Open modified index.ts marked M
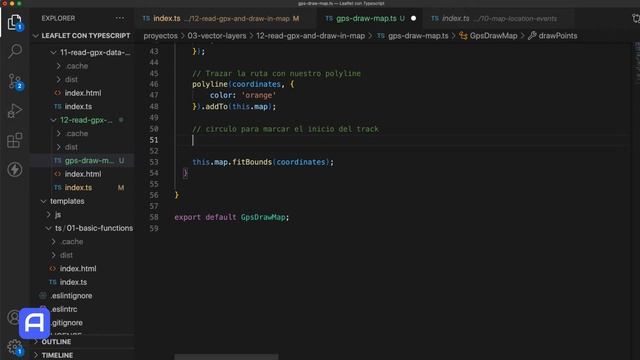Screen dimensions: 640x360 click(x=78, y=187)
